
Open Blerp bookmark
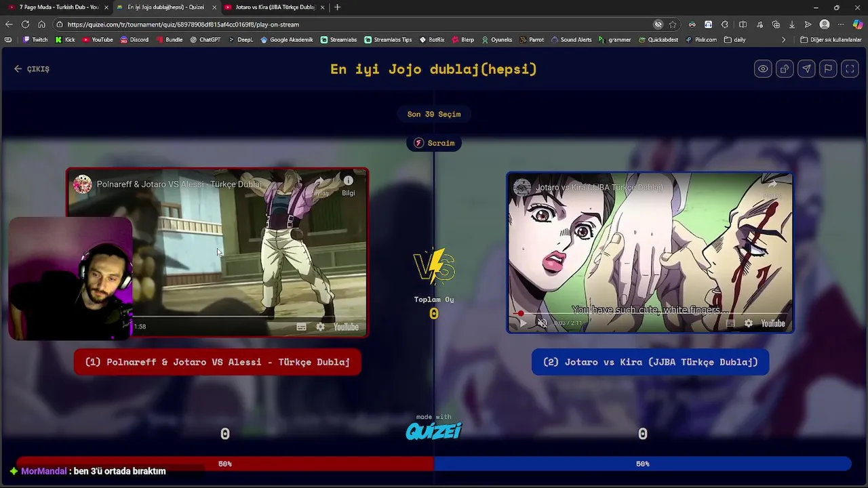pyautogui.click(x=463, y=39)
